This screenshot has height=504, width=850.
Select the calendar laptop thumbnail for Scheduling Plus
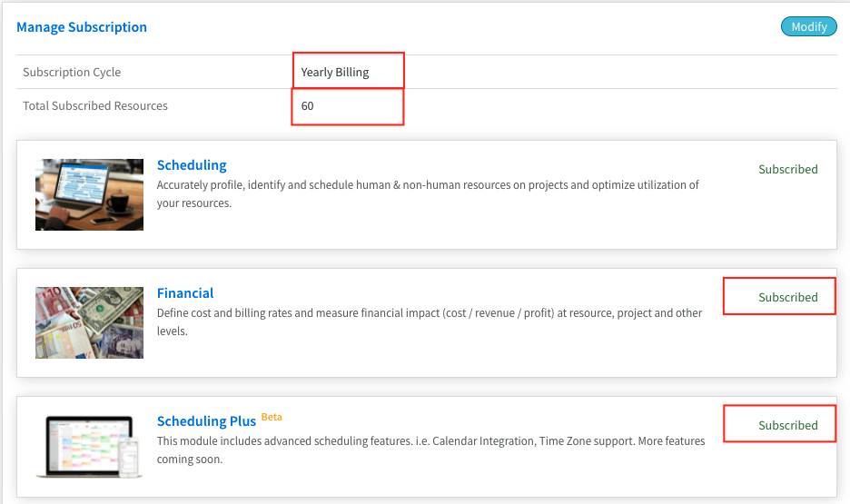click(x=89, y=447)
